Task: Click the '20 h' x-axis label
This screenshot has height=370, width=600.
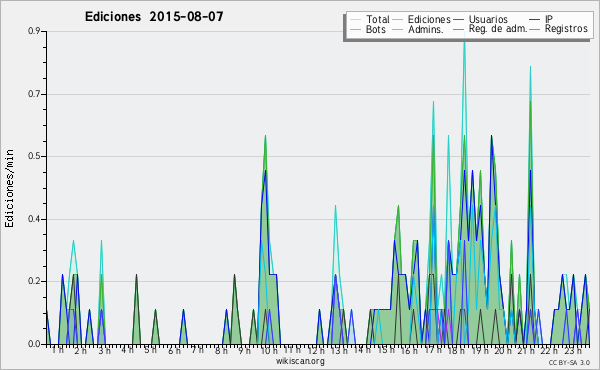Action: [502, 350]
